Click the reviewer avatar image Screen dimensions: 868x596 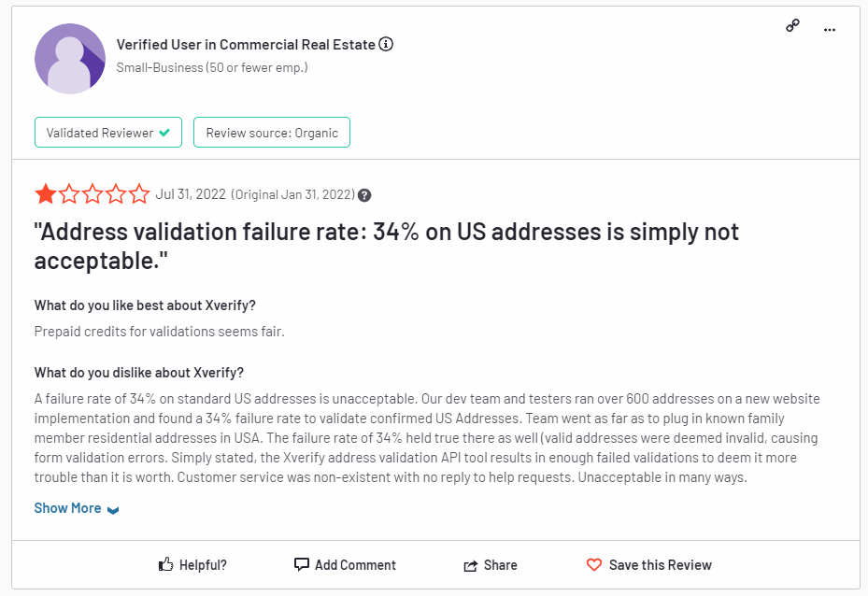point(70,58)
